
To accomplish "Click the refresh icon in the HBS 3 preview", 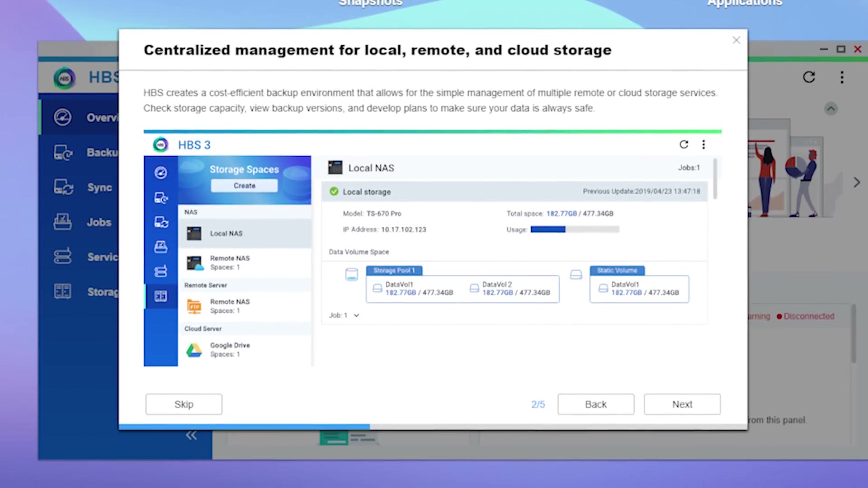I will pyautogui.click(x=684, y=145).
